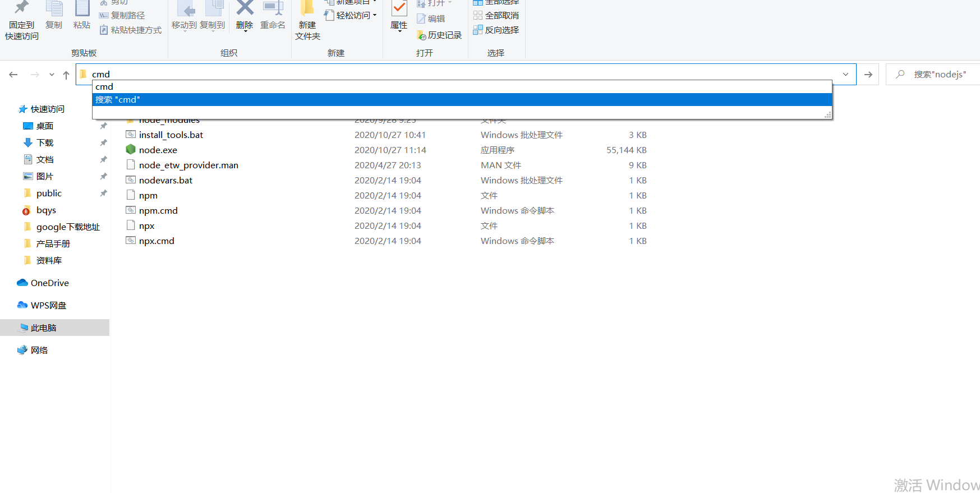The width and height of the screenshot is (980, 493).
Task: Open the public folder in sidebar
Action: (x=42, y=193)
